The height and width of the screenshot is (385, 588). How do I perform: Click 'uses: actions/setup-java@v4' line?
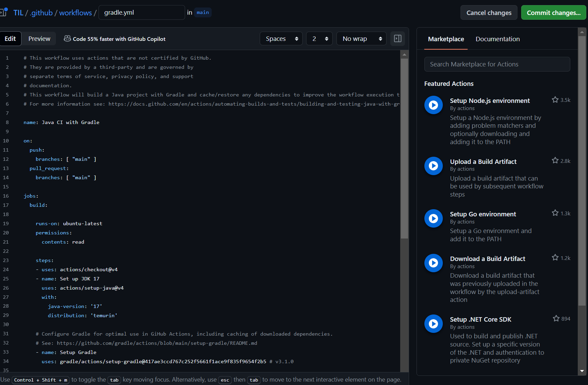pyautogui.click(x=82, y=288)
